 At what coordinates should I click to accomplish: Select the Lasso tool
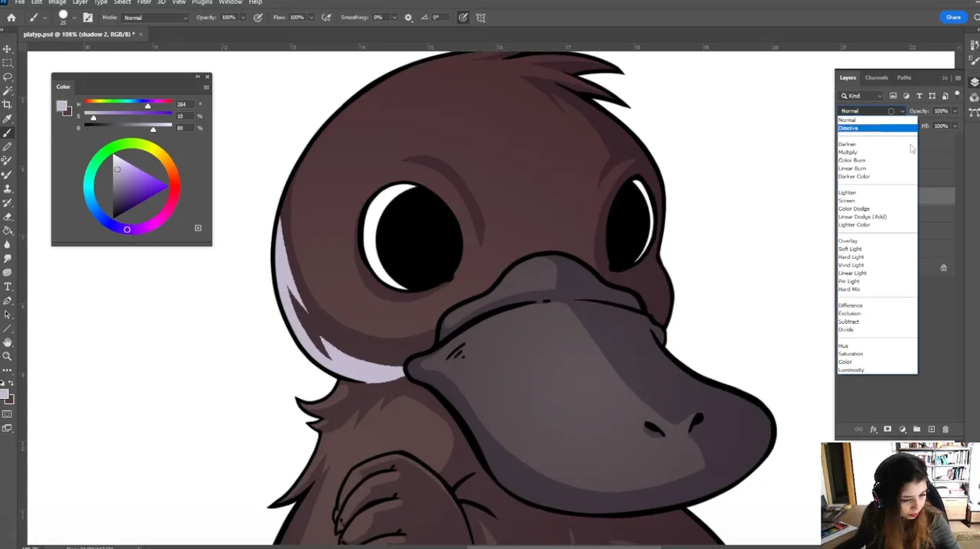[8, 77]
